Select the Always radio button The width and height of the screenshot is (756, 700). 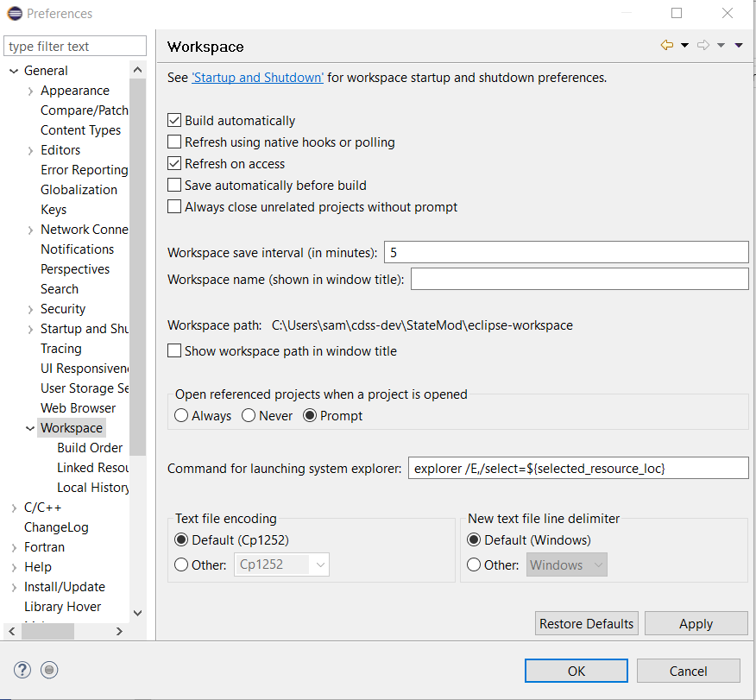point(181,415)
